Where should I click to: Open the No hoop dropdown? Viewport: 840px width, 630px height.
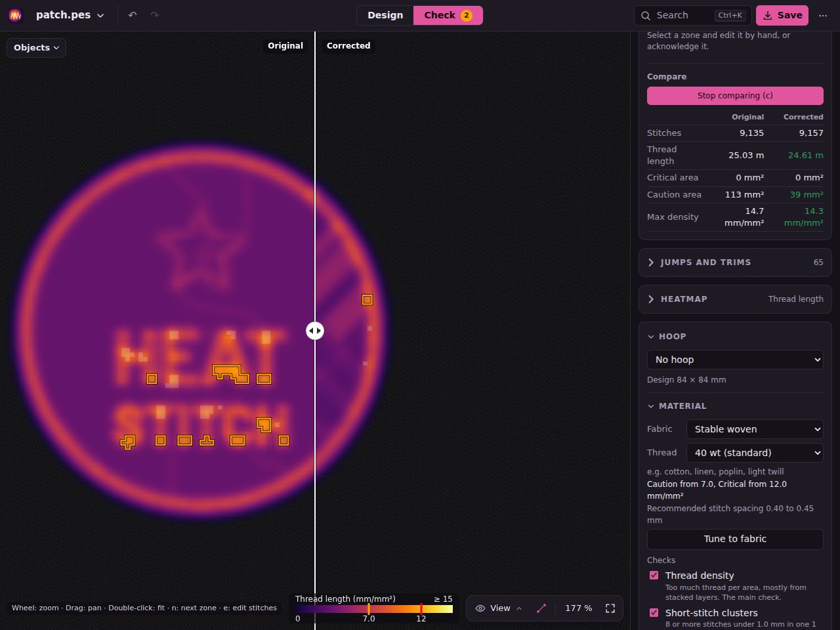pos(735,360)
